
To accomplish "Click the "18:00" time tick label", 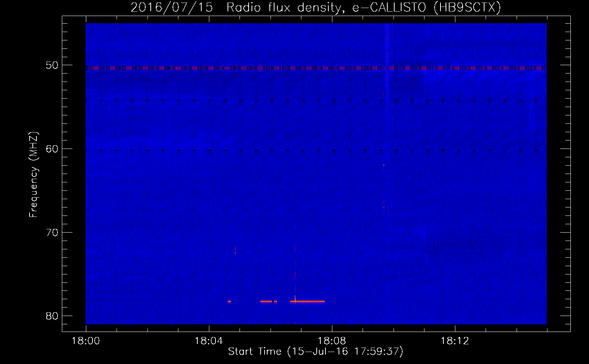I will click(x=86, y=341).
